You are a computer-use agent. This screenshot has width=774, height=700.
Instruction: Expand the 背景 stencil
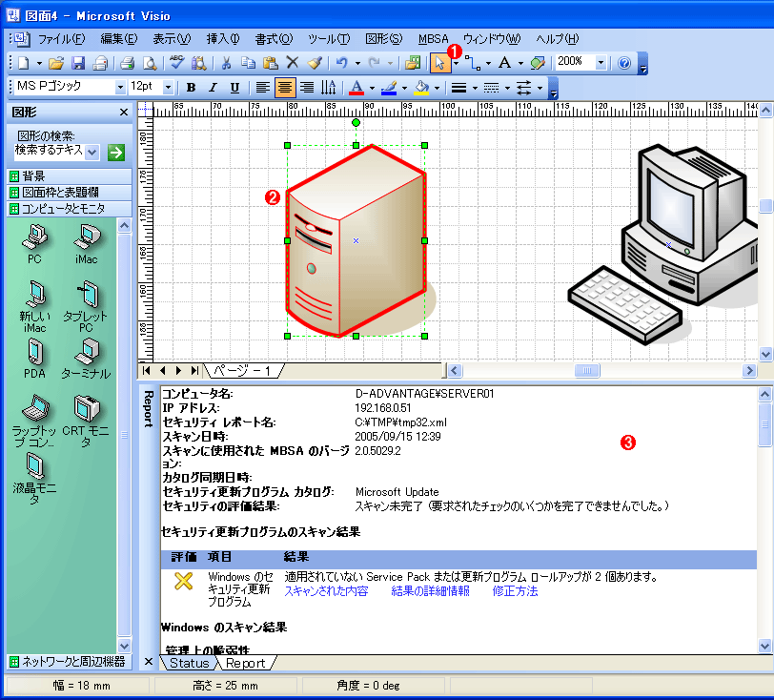coord(70,175)
